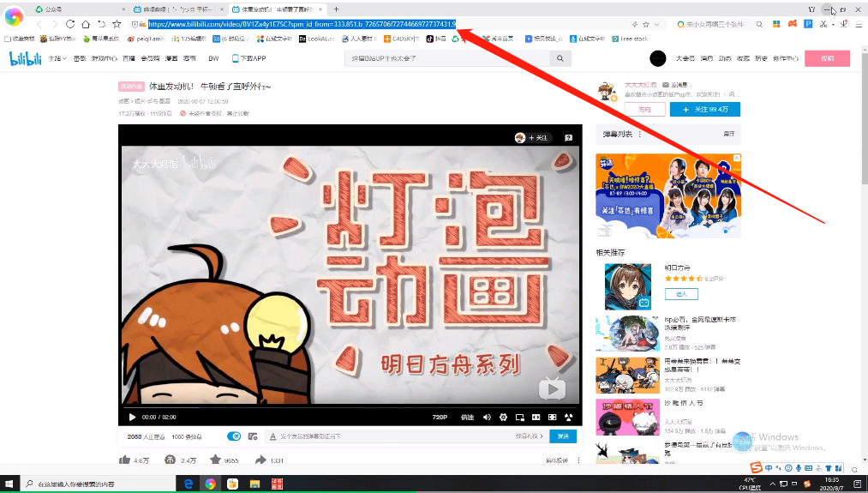Click the fullscreen icon at player's right end
Screen dimensions: 868x493
pos(568,417)
